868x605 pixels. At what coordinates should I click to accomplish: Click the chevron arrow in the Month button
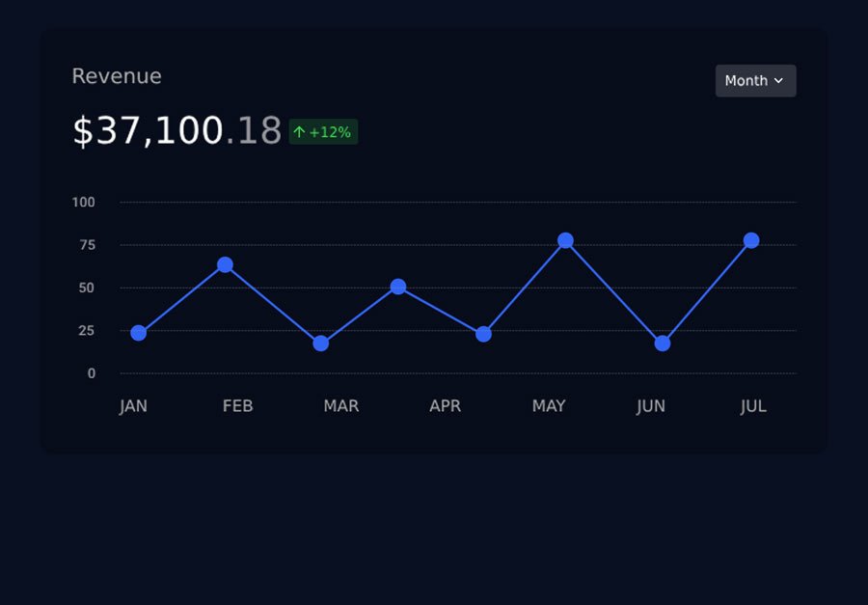coord(779,81)
